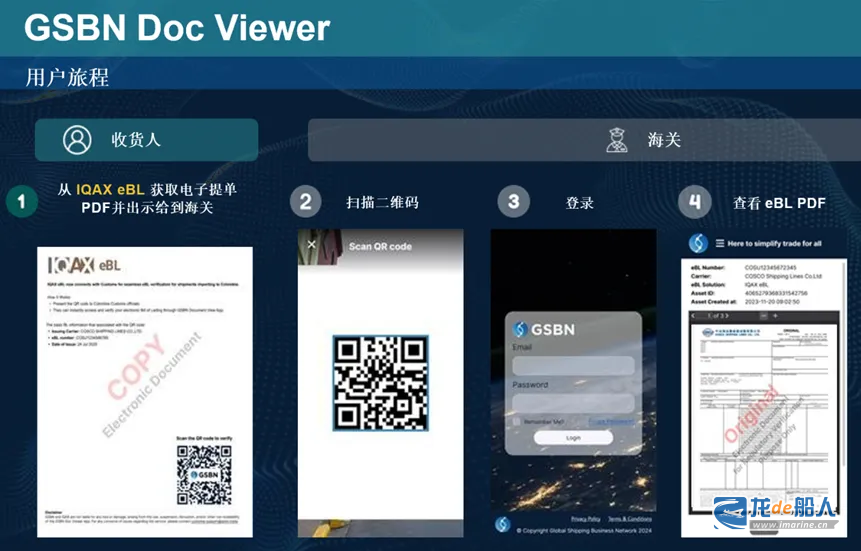Viewport: 861px width, 551px height.
Task: Click the GSBN logo in eBL viewer header
Action: pos(698,243)
